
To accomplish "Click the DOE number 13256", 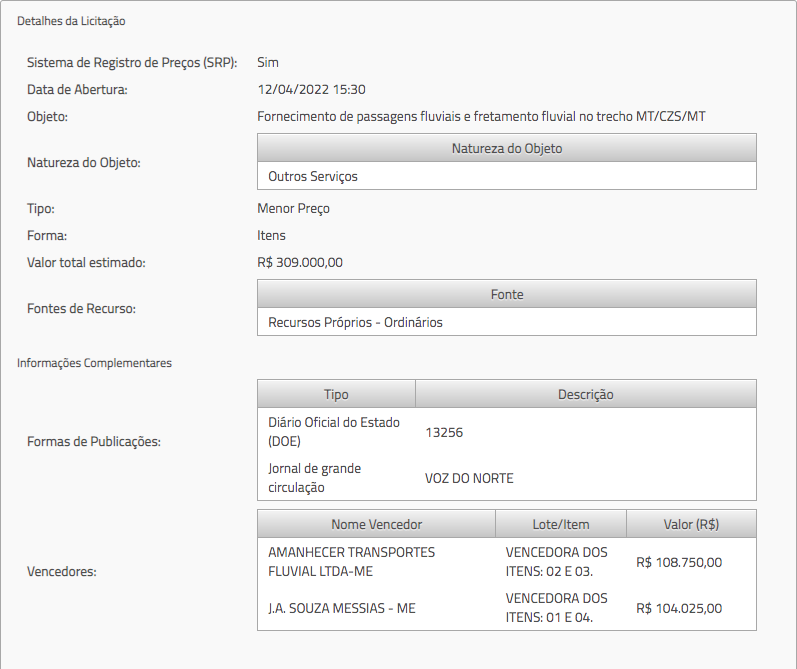I will pyautogui.click(x=444, y=433).
